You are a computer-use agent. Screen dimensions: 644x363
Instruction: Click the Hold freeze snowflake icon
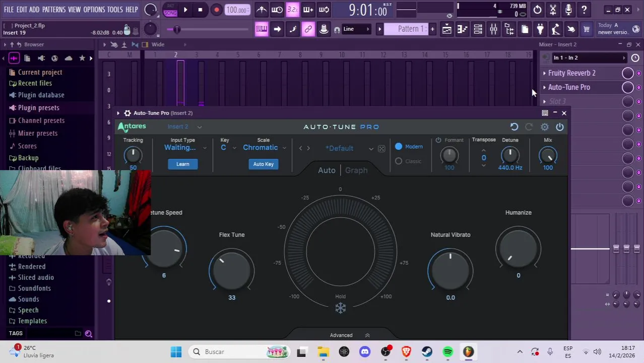341,308
